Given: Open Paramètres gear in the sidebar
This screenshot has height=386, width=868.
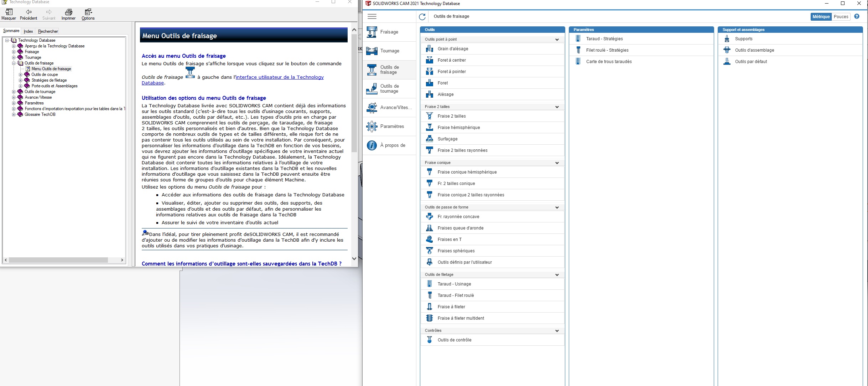Looking at the screenshot, I should [372, 127].
